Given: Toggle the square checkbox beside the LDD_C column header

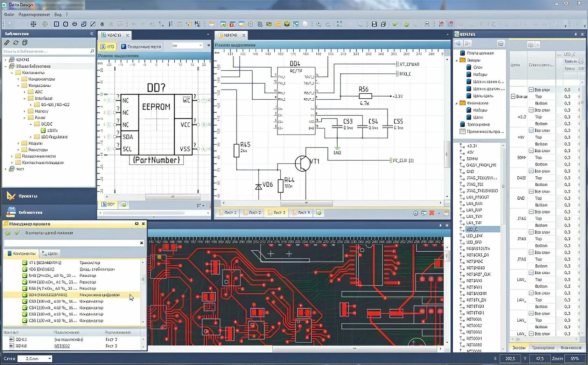Looking at the screenshot, I should pyautogui.click(x=581, y=61).
